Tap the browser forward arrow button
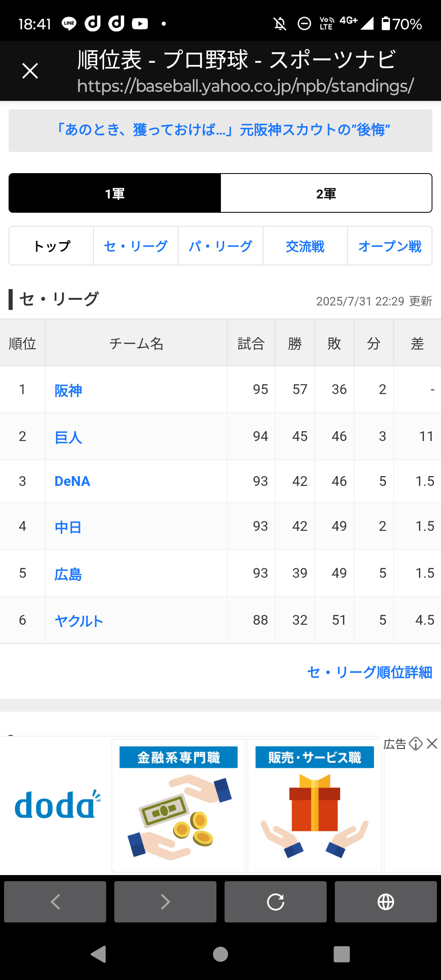The image size is (441, 980). (165, 902)
